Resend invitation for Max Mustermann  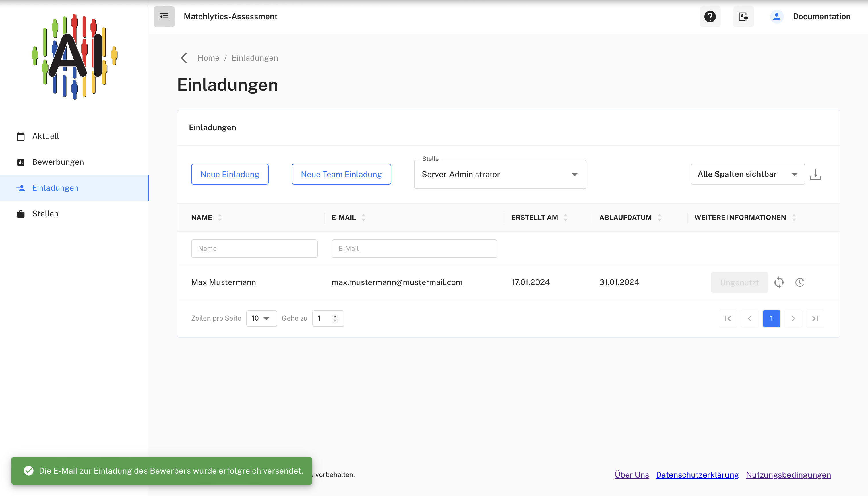[x=779, y=282]
